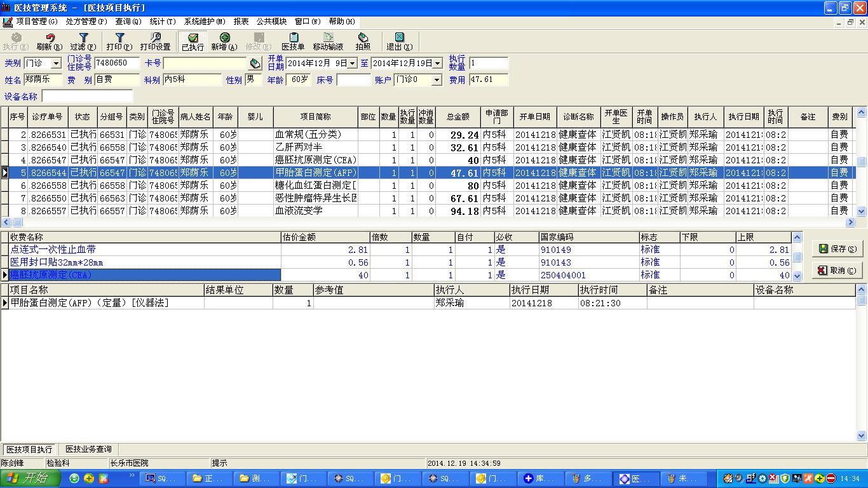Click the 保存 save button
Screen dimensions: 868x488
click(x=837, y=249)
